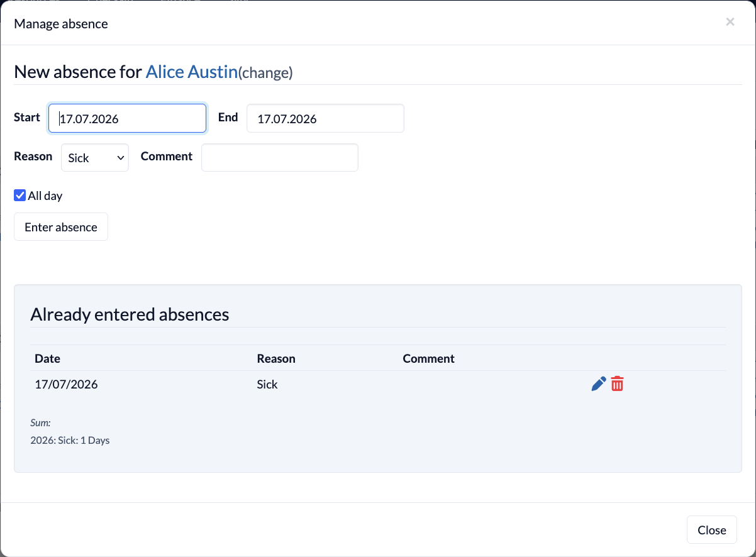Close the Manage absence dialog with X
The image size is (756, 557).
pos(730,22)
